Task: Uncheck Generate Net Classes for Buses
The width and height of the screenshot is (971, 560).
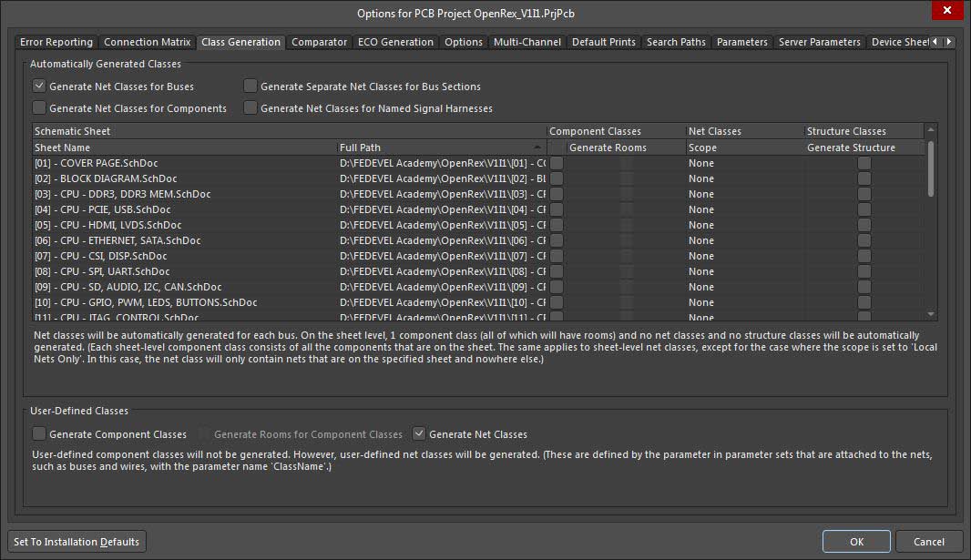Action: pos(39,87)
